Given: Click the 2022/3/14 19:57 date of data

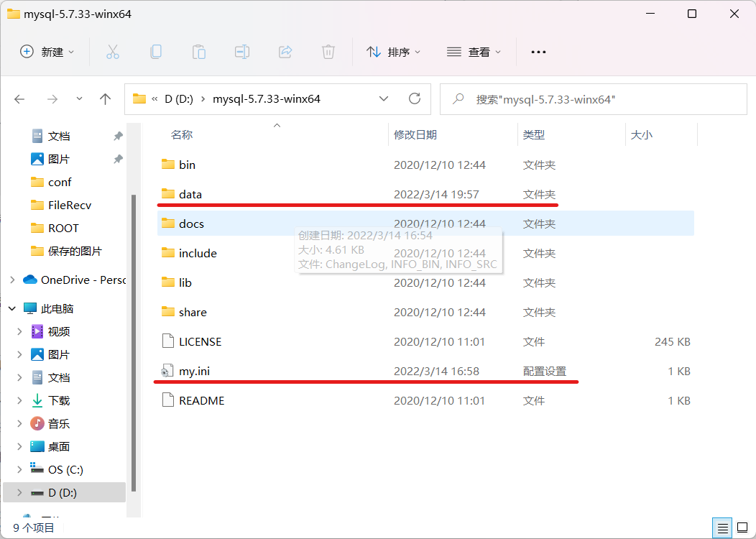Looking at the screenshot, I should pyautogui.click(x=436, y=194).
